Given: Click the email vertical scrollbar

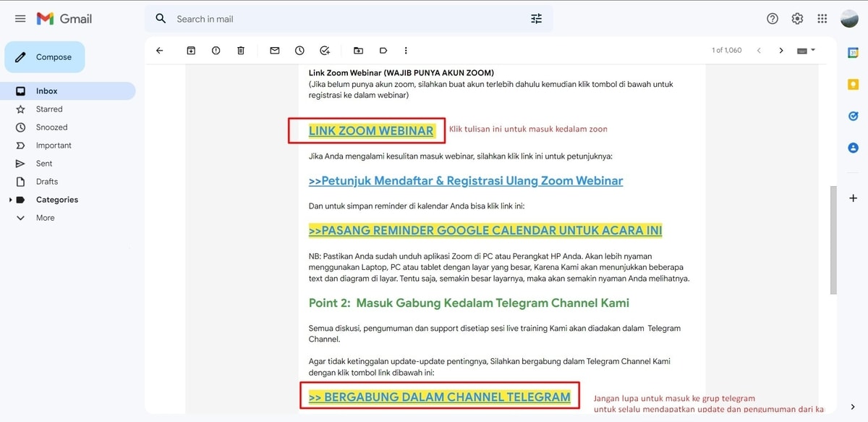Looking at the screenshot, I should (x=833, y=240).
